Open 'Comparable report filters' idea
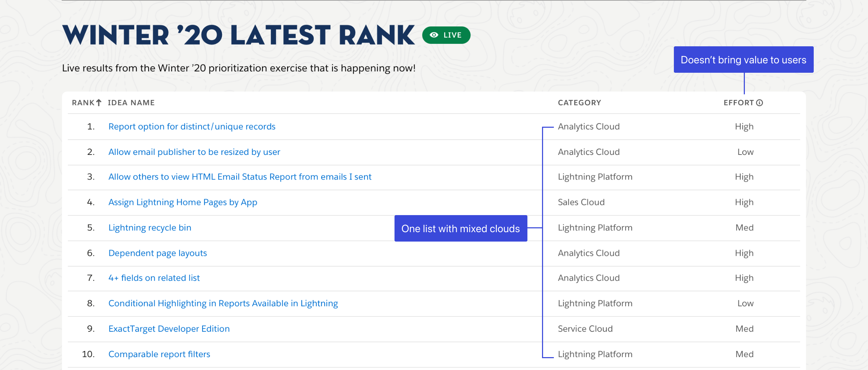 [x=159, y=354]
